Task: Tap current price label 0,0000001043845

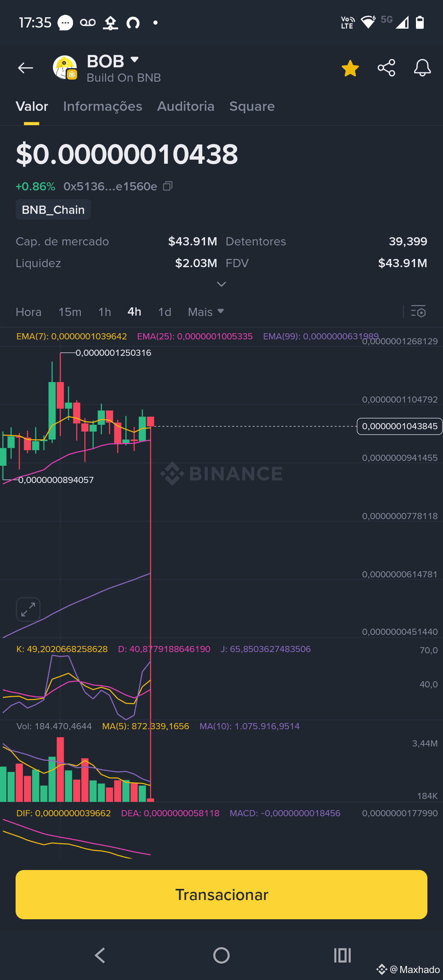Action: (400, 426)
